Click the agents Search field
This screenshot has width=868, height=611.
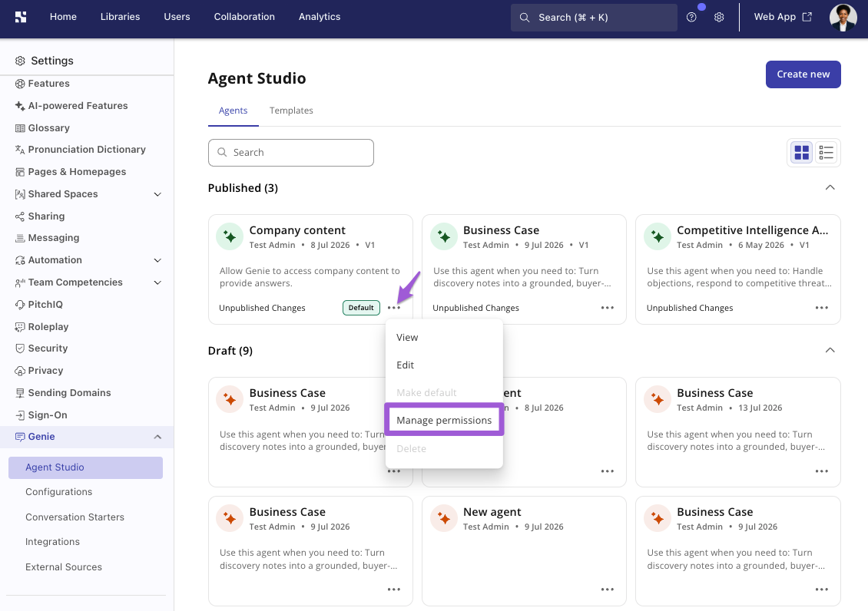click(x=290, y=153)
